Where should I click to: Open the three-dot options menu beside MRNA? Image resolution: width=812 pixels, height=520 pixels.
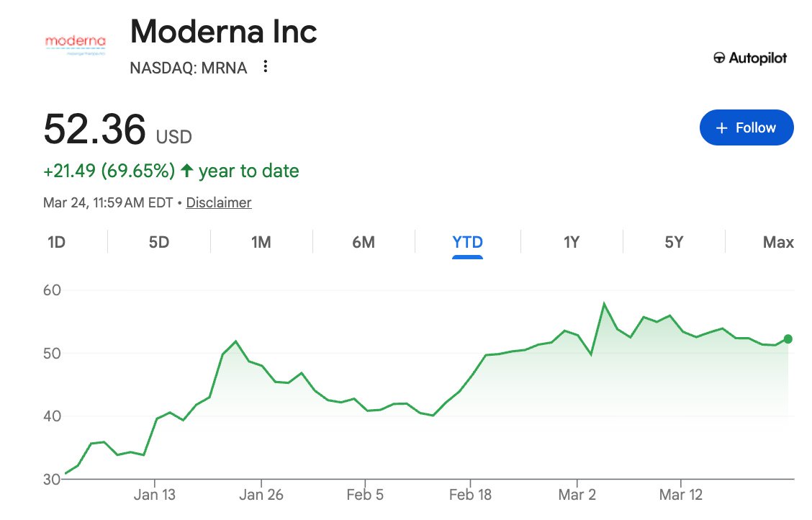coord(266,67)
